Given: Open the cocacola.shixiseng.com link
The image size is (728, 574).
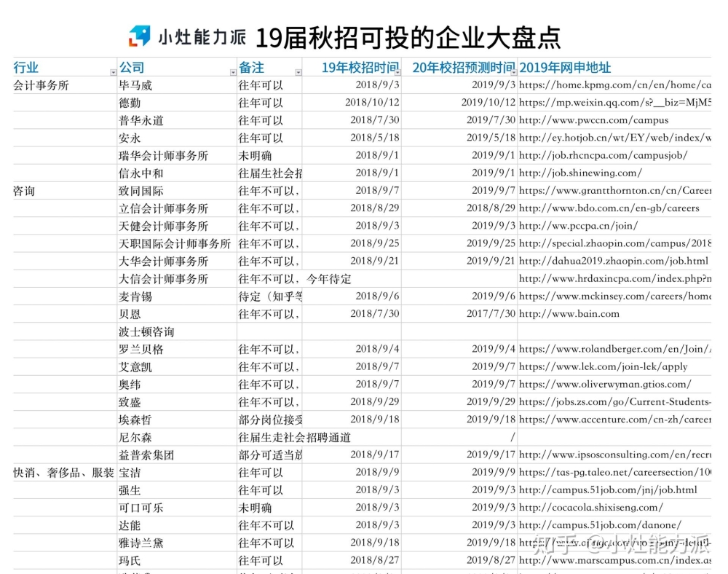Looking at the screenshot, I should pyautogui.click(x=591, y=508).
